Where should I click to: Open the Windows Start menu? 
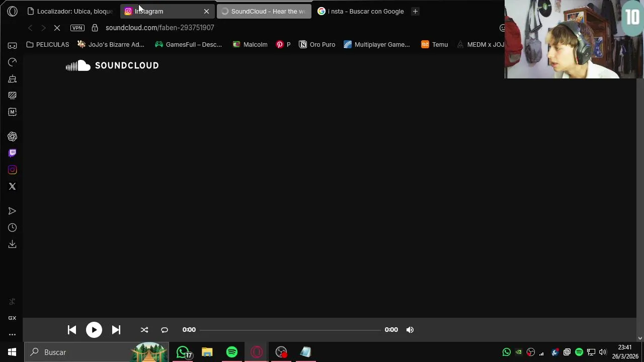click(12, 352)
